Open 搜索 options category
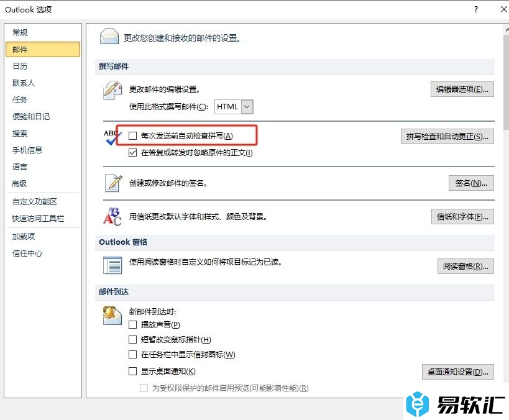This screenshot has height=420, width=509. [42, 133]
